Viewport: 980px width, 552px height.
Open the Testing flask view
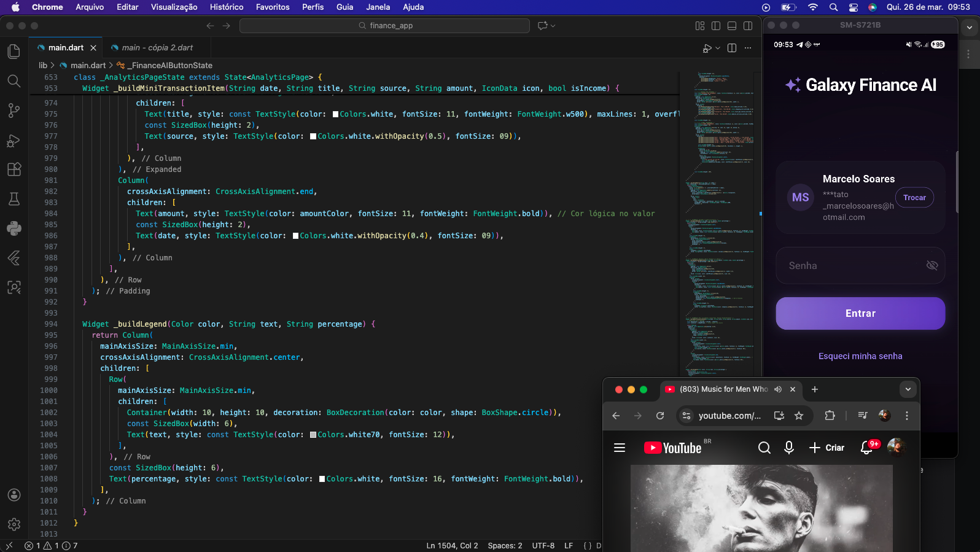pyautogui.click(x=14, y=199)
